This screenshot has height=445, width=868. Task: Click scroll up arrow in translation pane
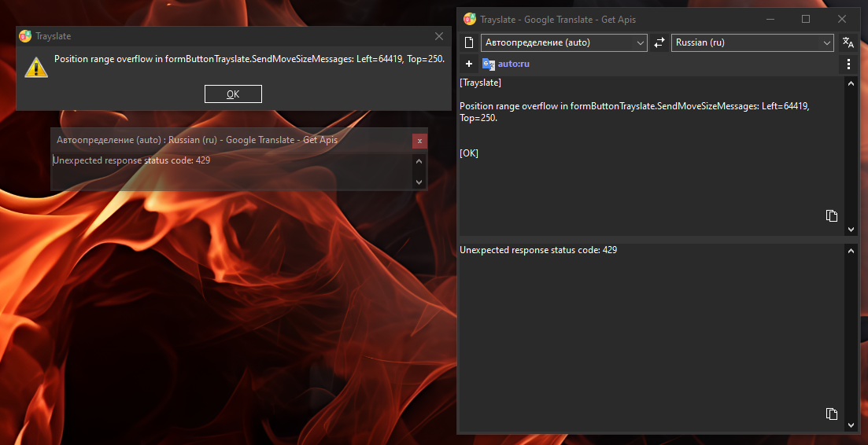pos(851,251)
